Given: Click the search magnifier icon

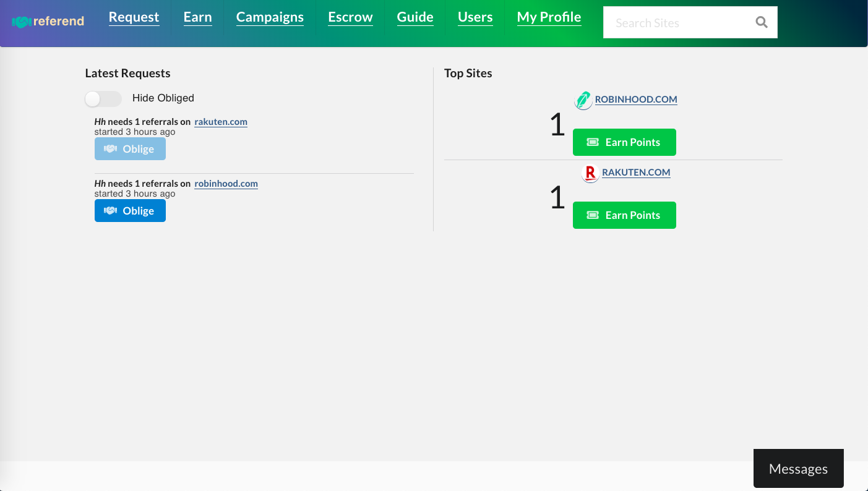Looking at the screenshot, I should 762,23.
